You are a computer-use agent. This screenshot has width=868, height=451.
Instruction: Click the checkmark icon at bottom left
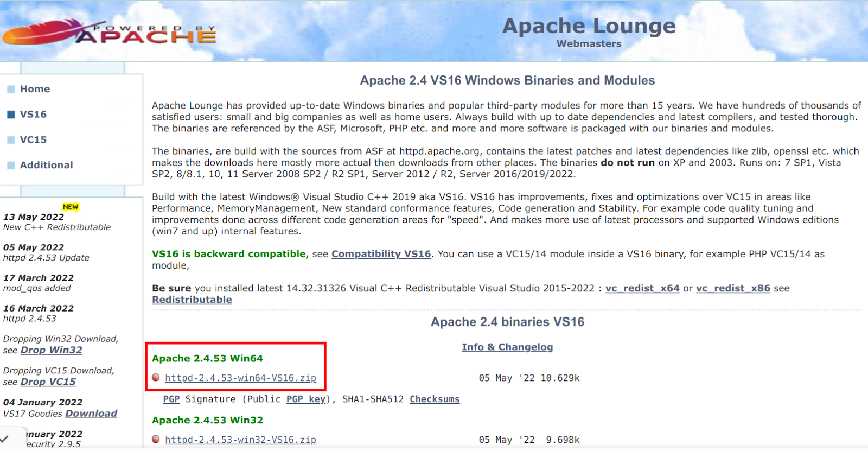5,439
